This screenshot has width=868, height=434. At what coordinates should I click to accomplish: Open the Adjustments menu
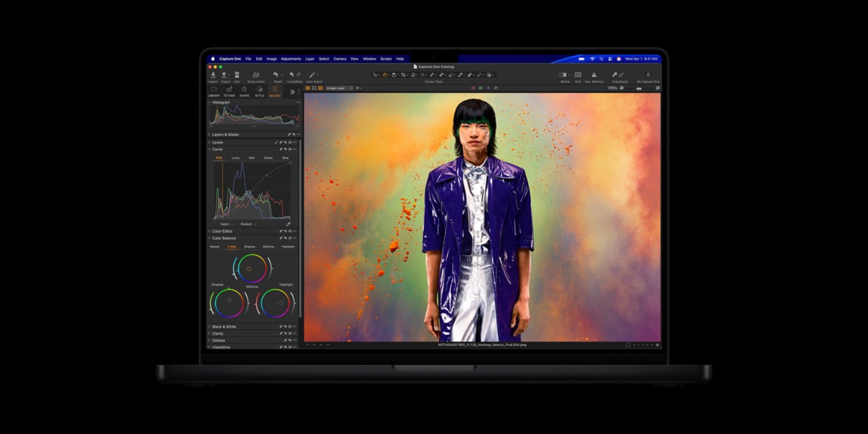291,59
